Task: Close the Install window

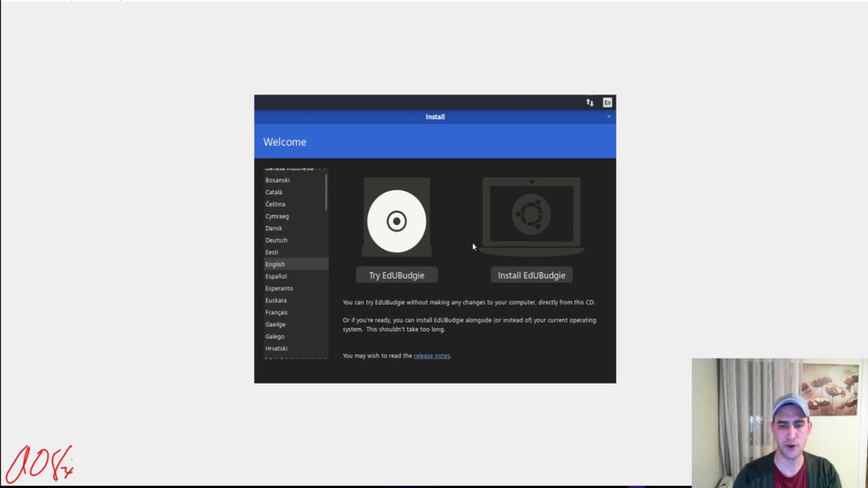Action: (x=609, y=117)
